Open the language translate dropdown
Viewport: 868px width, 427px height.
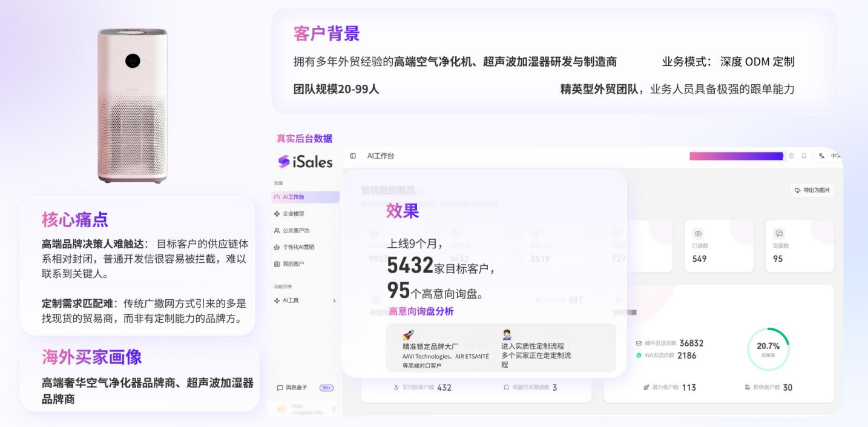point(829,156)
